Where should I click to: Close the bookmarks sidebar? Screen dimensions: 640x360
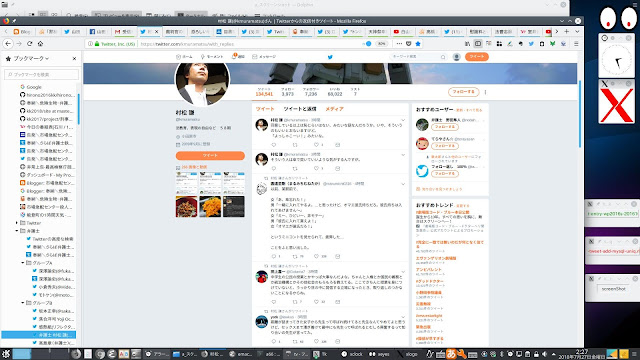tap(74, 59)
